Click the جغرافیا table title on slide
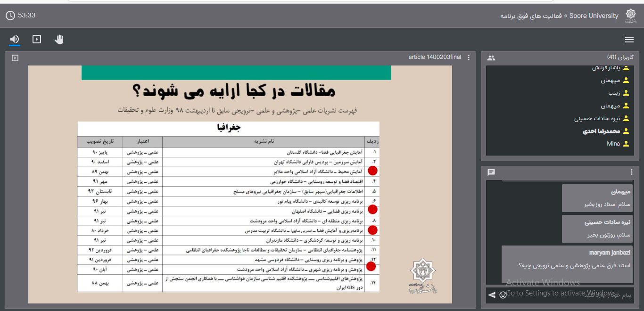Image resolution: width=644 pixels, height=311 pixels. point(229,128)
